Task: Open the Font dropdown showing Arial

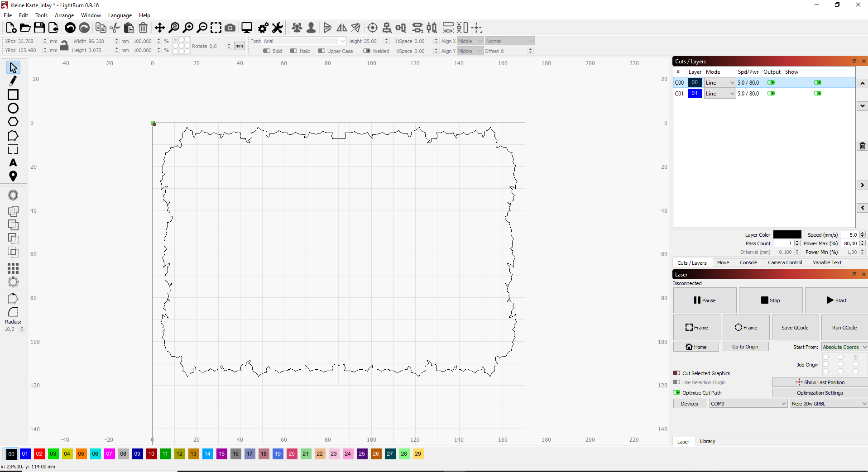Action: pos(304,41)
